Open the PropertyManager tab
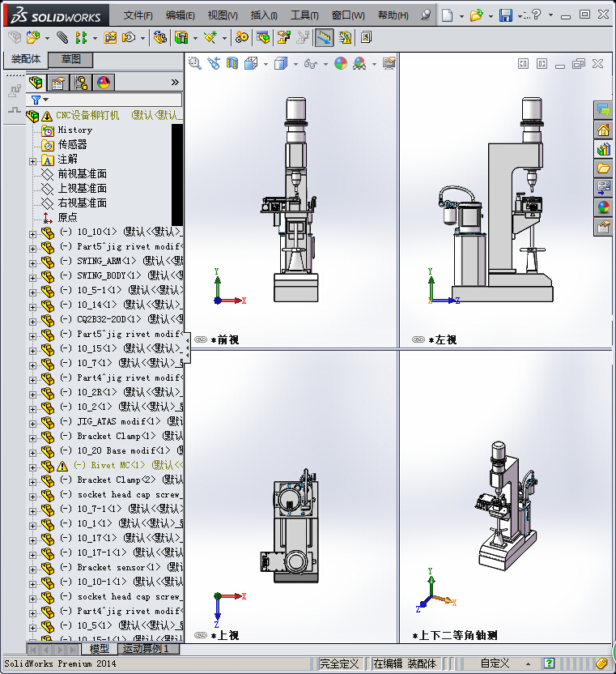The width and height of the screenshot is (616, 674). 58,82
